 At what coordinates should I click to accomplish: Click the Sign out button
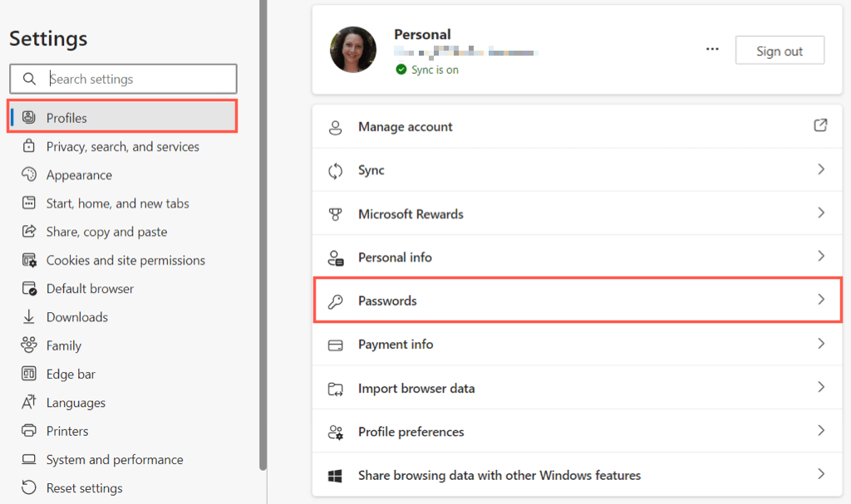pyautogui.click(x=780, y=50)
